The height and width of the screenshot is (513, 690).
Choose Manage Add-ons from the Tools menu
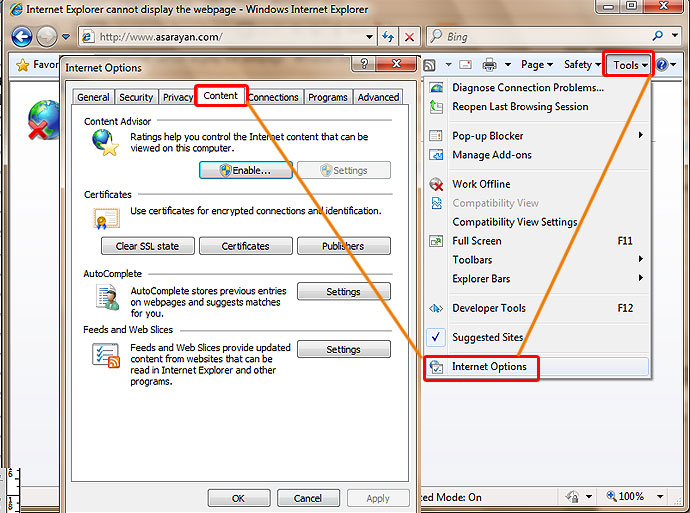[492, 155]
